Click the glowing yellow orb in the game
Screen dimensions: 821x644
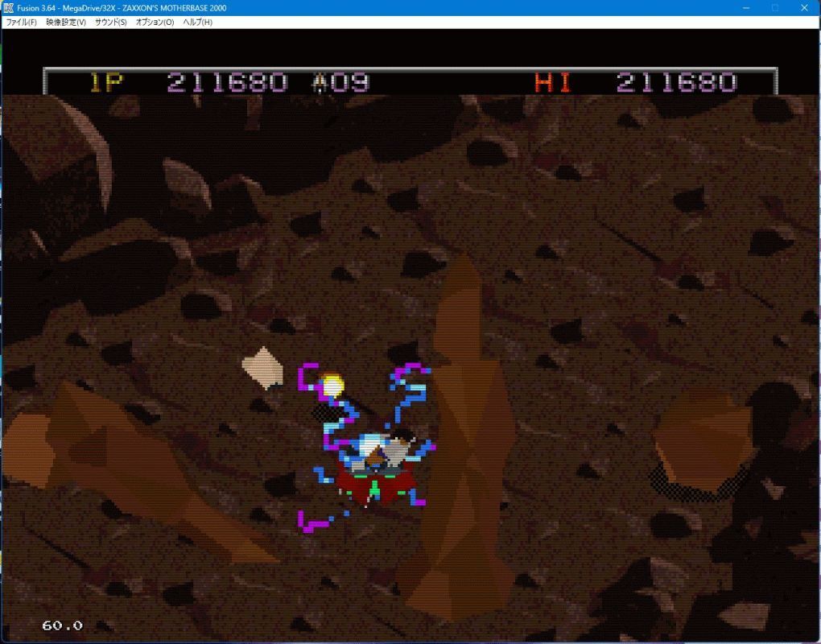(x=332, y=386)
